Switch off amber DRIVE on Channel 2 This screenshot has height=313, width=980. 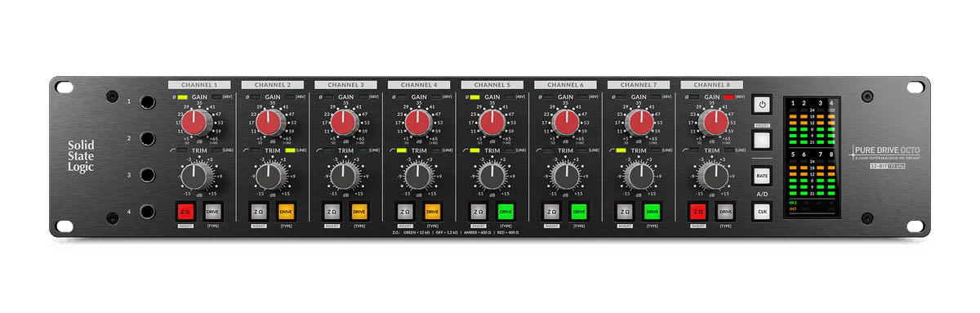[286, 211]
